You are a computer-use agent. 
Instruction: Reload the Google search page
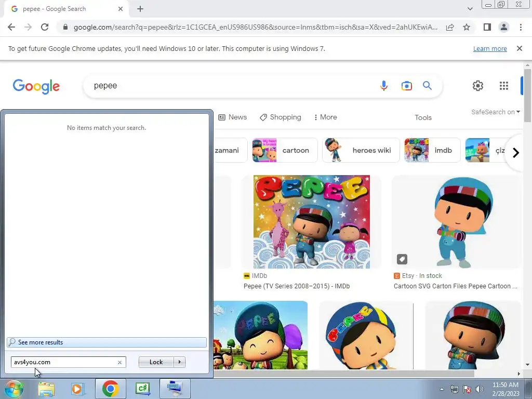tap(45, 27)
